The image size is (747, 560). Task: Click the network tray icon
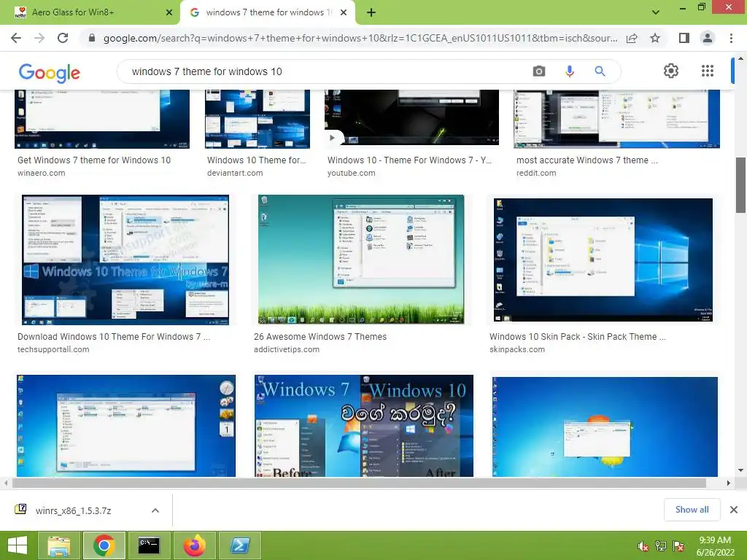click(661, 546)
